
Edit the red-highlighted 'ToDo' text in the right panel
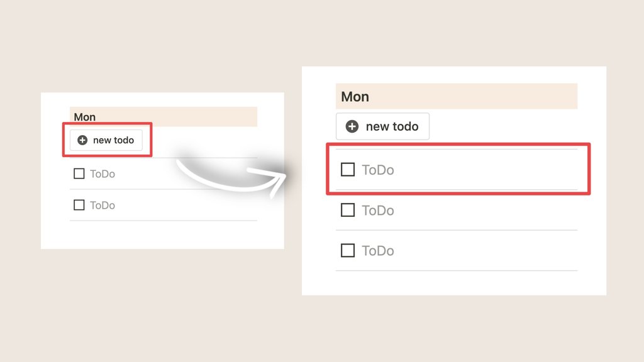pos(378,170)
